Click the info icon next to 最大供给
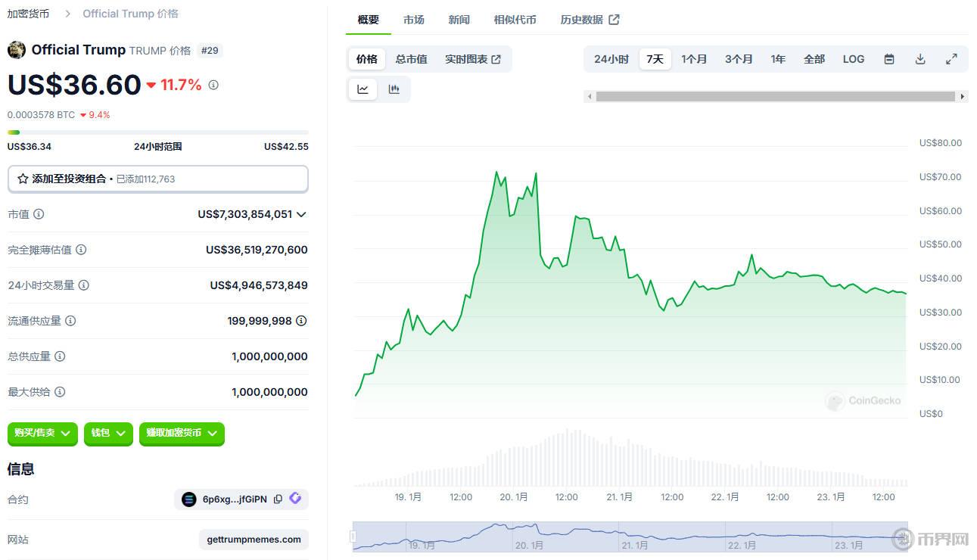This screenshot has width=977, height=560. [60, 392]
